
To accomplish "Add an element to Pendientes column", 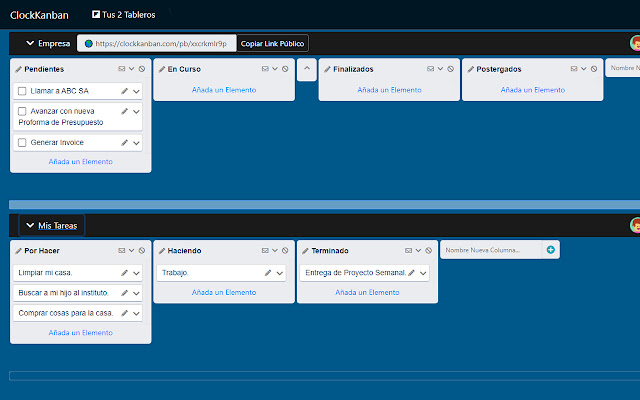I will pyautogui.click(x=80, y=162).
